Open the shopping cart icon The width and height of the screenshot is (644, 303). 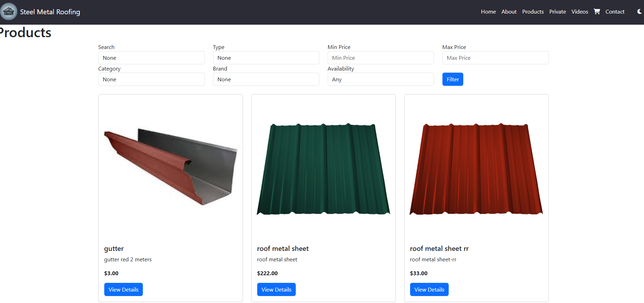(597, 11)
